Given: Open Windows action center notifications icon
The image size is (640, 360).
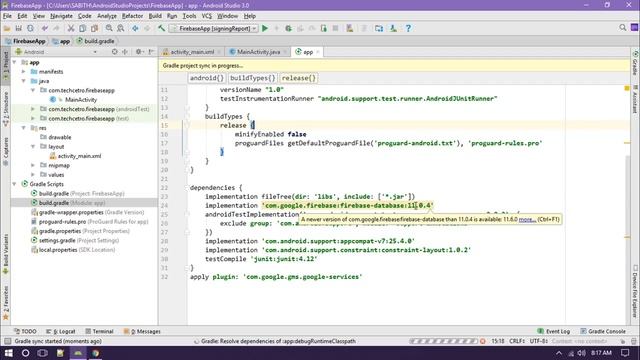Looking at the screenshot, I should pyautogui.click(x=625, y=353).
